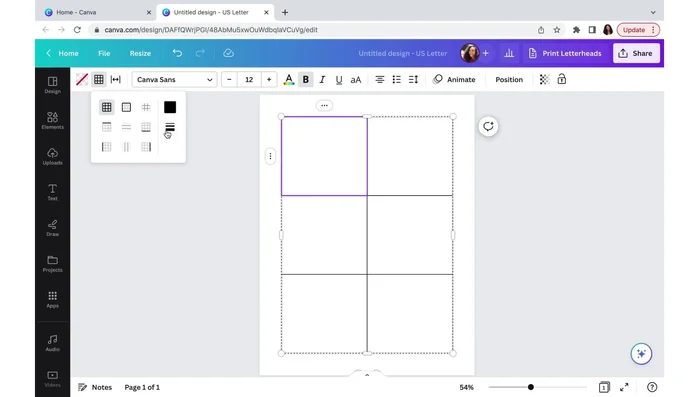Edit the Untitled design title

point(403,53)
